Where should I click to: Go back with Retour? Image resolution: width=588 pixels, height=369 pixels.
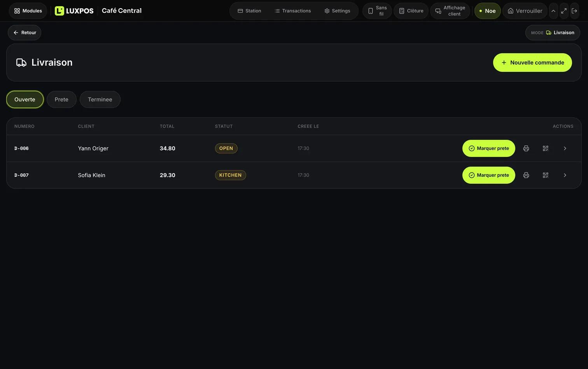[24, 33]
